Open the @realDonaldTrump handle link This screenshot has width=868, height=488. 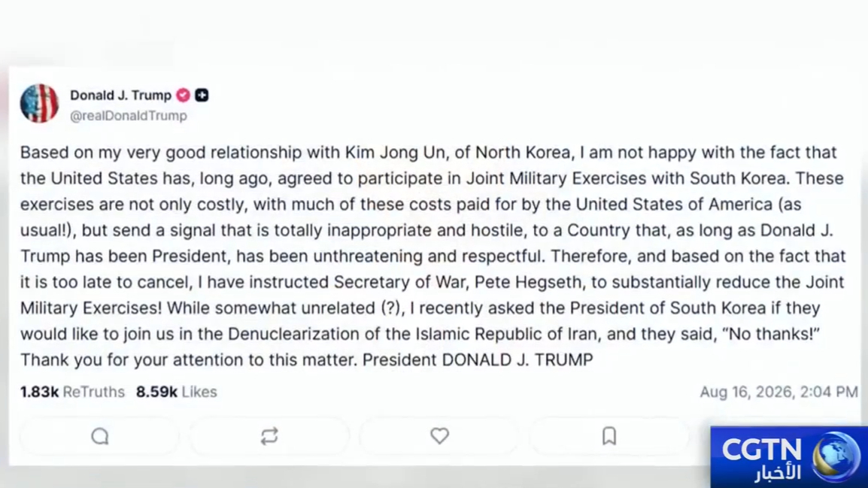click(x=129, y=116)
